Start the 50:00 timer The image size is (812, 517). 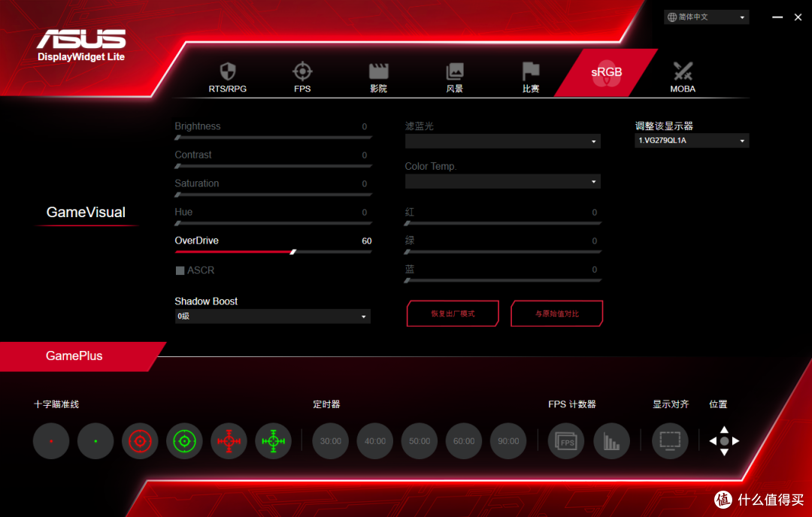[x=420, y=441]
